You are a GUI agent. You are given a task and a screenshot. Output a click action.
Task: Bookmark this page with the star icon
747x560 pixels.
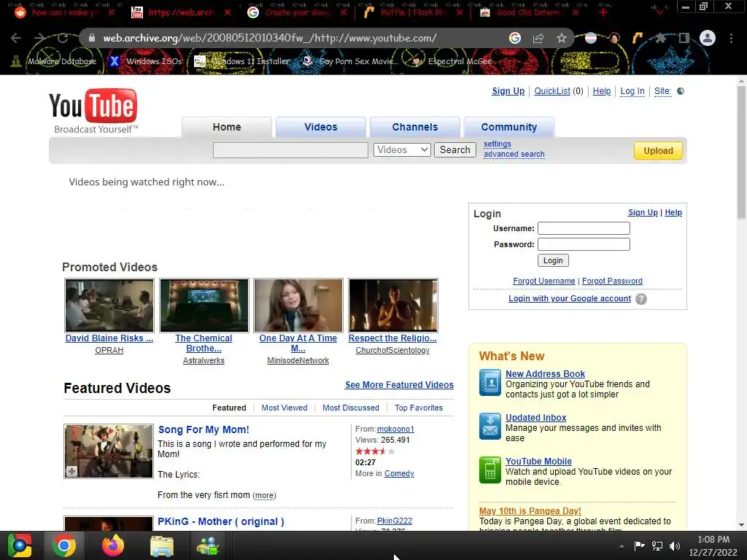(562, 38)
